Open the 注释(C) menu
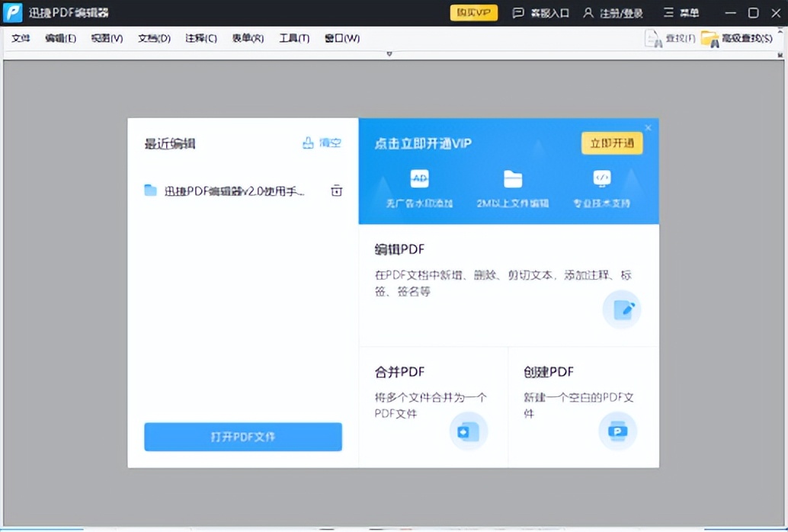Viewport: 788px width, 532px height. 200,37
